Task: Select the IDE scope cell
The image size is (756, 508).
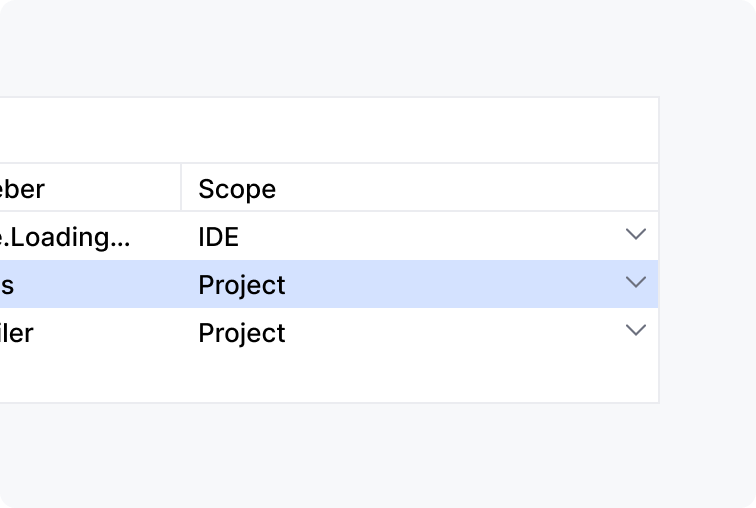Action: point(219,237)
